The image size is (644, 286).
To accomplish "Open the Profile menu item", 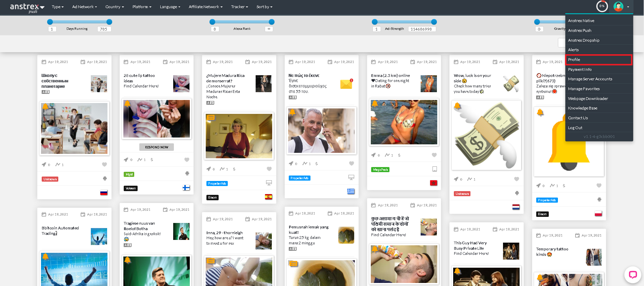I will (x=599, y=60).
